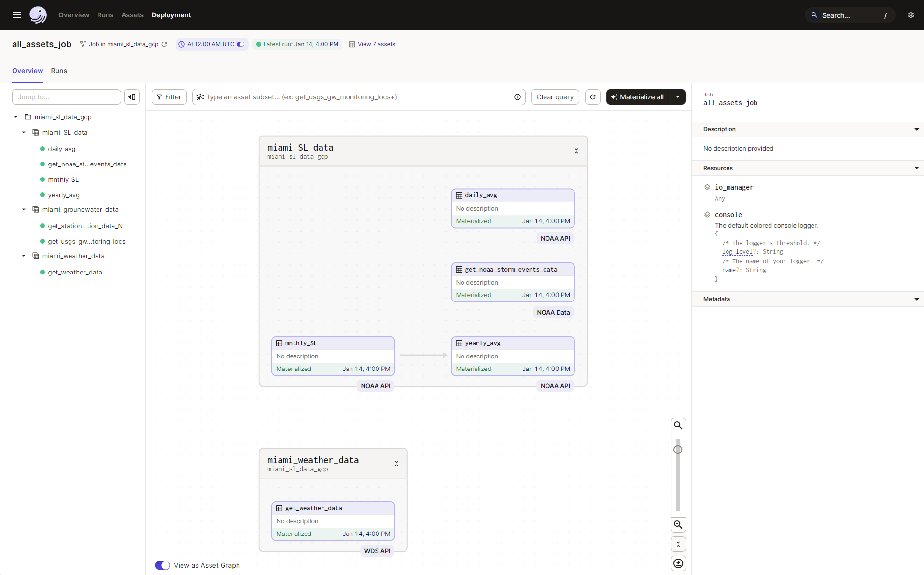Select get_usgs_gw...toring_locs tree item
This screenshot has width=924, height=575.
pyautogui.click(x=87, y=242)
